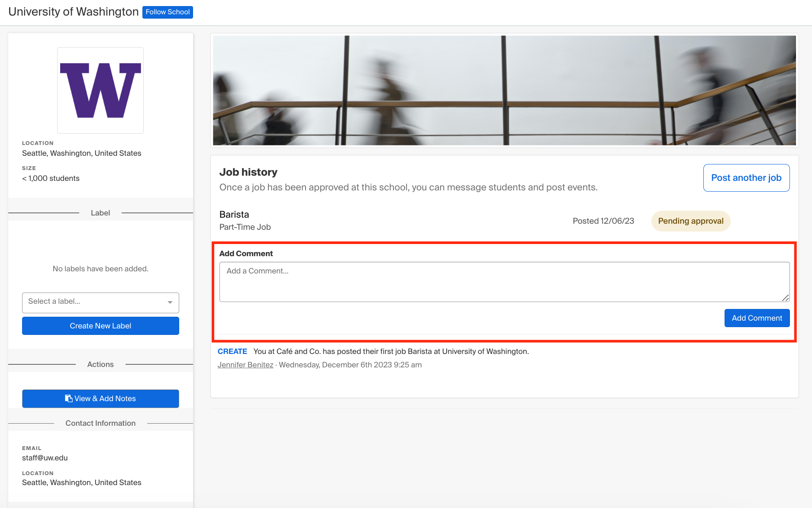The image size is (812, 508).
Task: Click the comment box resize handle
Action: click(x=786, y=298)
